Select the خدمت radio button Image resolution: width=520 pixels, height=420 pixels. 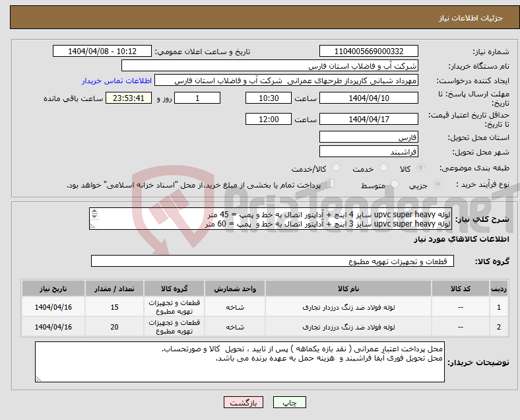click(383, 168)
